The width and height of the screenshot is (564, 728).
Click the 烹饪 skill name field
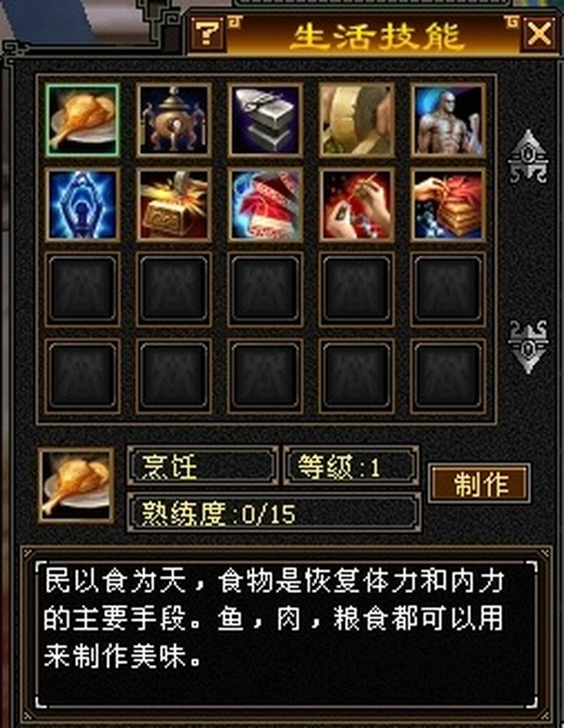coord(203,466)
